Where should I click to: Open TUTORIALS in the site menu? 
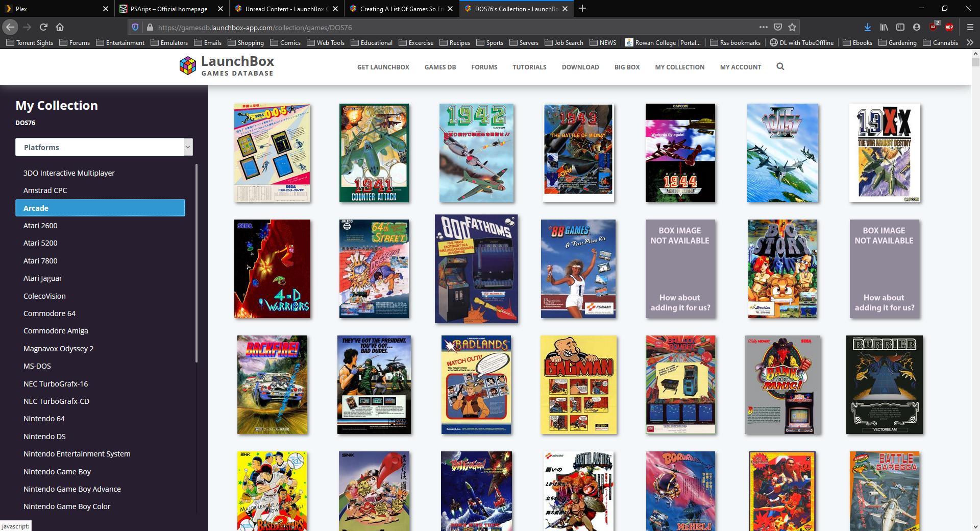[529, 67]
